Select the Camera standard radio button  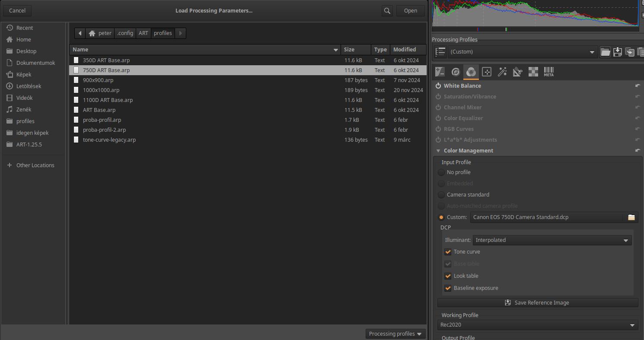(x=441, y=195)
